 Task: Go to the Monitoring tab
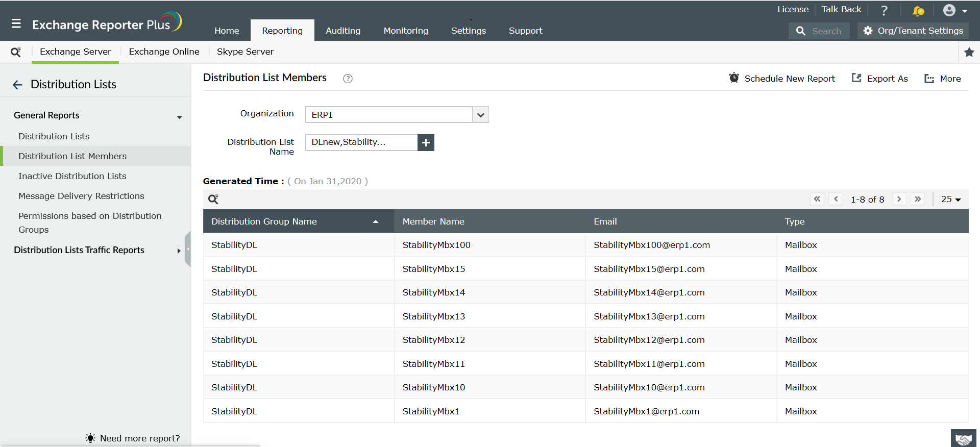pos(406,31)
